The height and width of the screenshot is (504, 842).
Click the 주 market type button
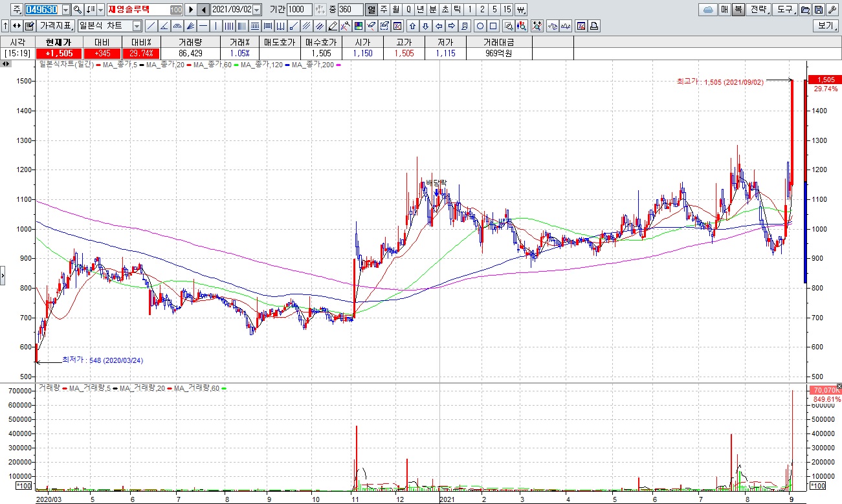point(17,10)
